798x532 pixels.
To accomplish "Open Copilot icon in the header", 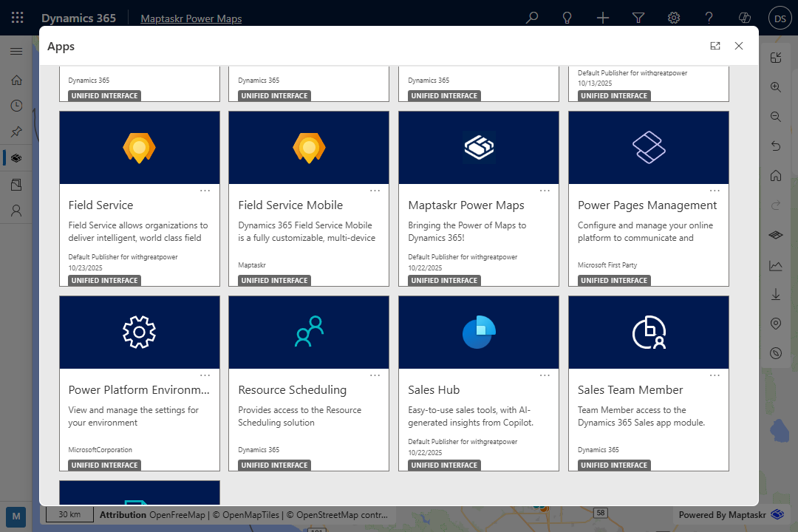I will 745,18.
